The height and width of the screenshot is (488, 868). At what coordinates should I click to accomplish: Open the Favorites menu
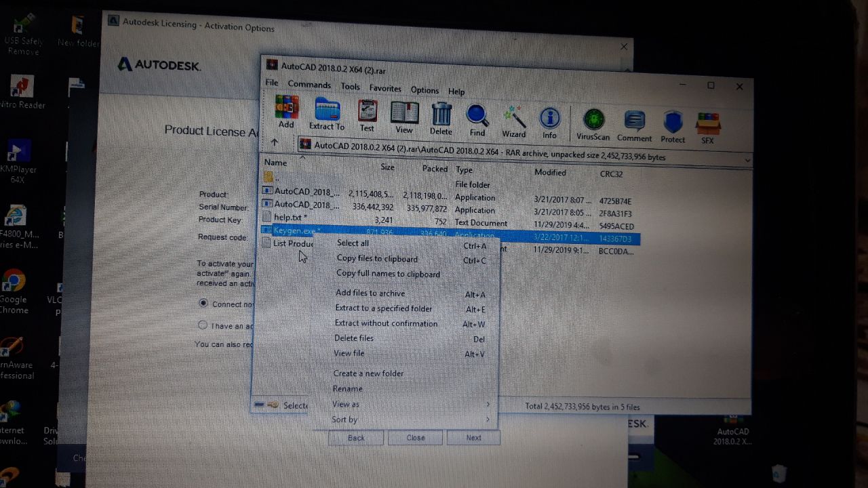(x=385, y=88)
